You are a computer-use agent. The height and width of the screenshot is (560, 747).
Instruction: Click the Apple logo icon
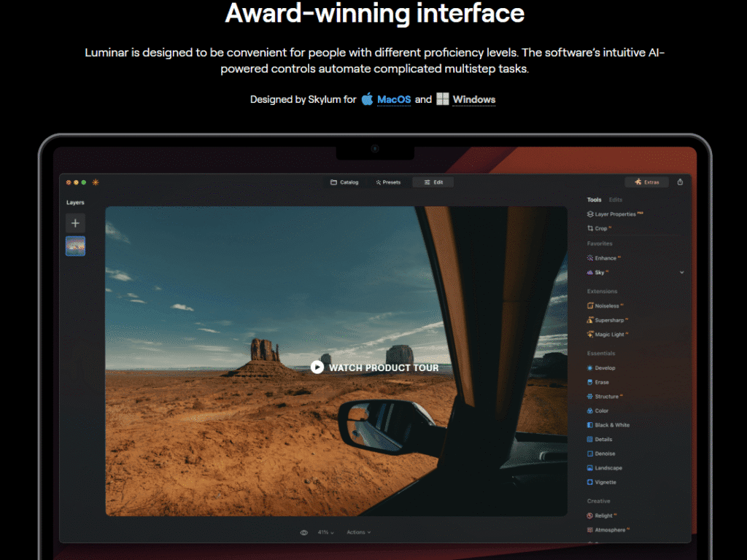(368, 99)
